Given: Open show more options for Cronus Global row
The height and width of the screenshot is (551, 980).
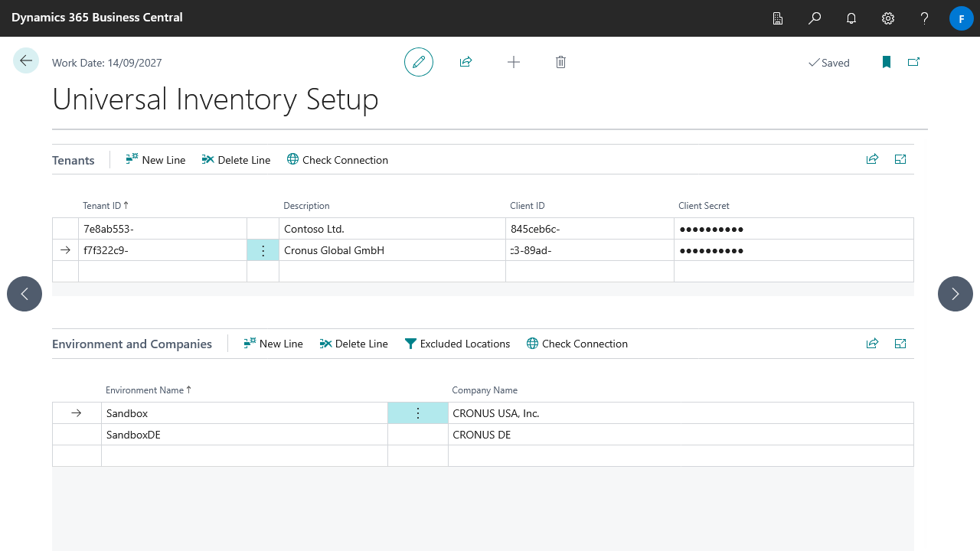Looking at the screenshot, I should (x=263, y=250).
